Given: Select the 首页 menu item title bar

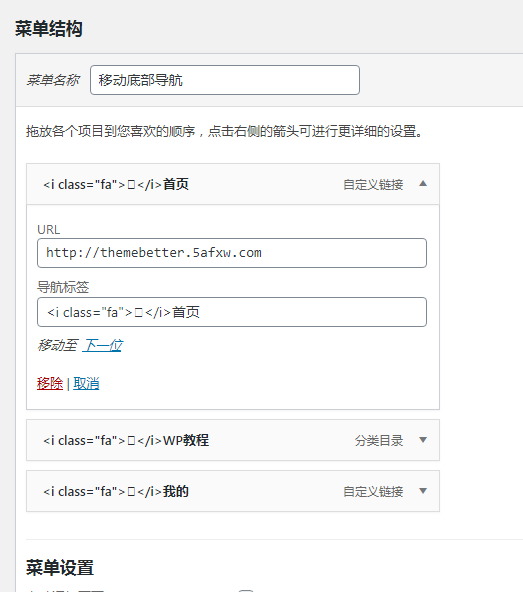Looking at the screenshot, I should 233,184.
